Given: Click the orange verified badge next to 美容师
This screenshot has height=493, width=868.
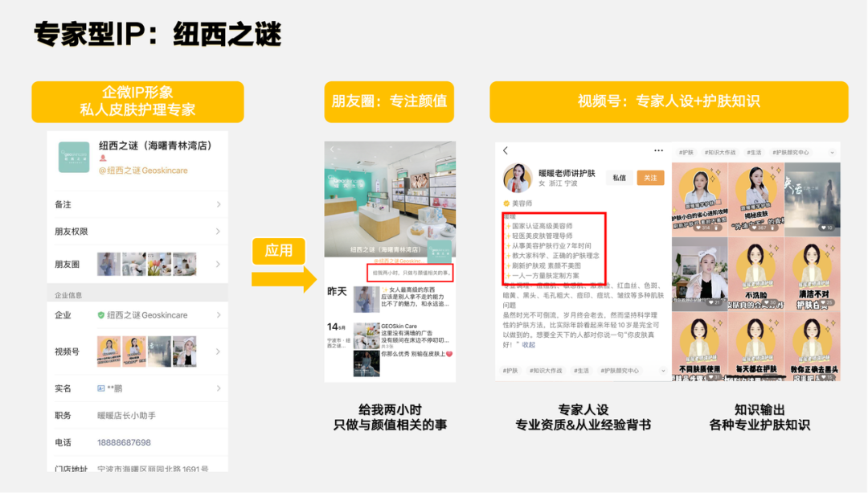Looking at the screenshot, I should tap(506, 203).
